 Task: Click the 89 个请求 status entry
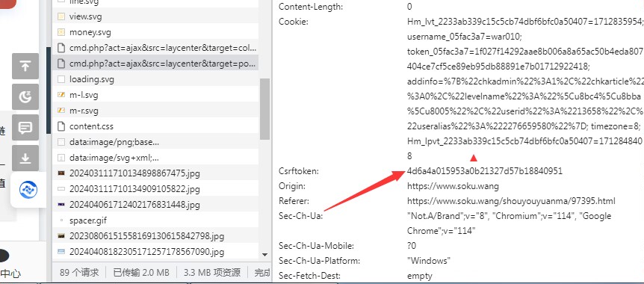tap(79, 273)
